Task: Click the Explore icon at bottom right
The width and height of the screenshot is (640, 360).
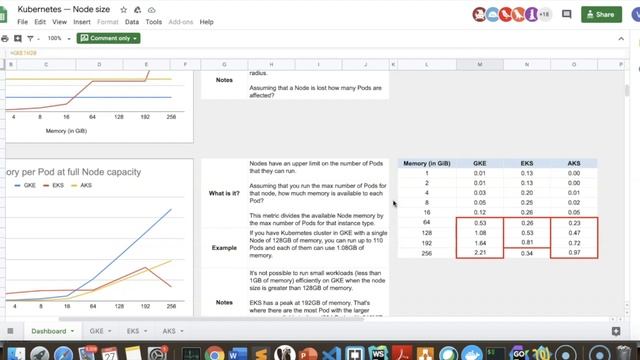Action: click(616, 331)
